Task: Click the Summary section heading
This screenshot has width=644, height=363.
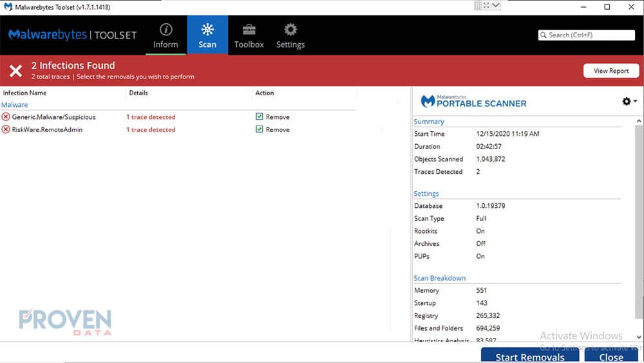Action: (429, 122)
